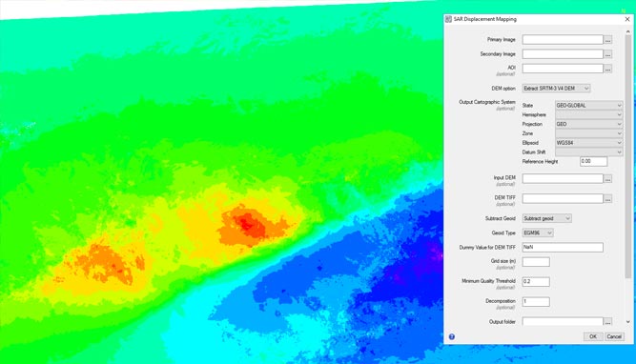The height and width of the screenshot is (364, 636).
Task: Browse for the DEM TIFF file
Action: pyautogui.click(x=607, y=199)
